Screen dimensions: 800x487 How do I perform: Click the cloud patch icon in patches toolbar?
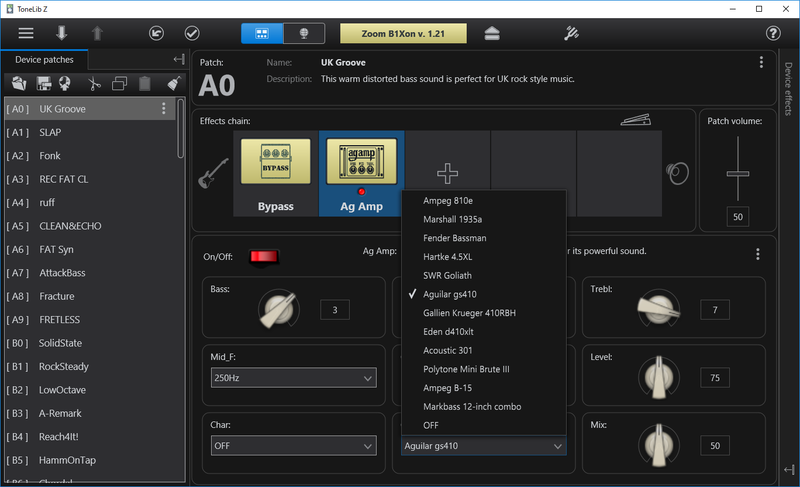(x=65, y=83)
